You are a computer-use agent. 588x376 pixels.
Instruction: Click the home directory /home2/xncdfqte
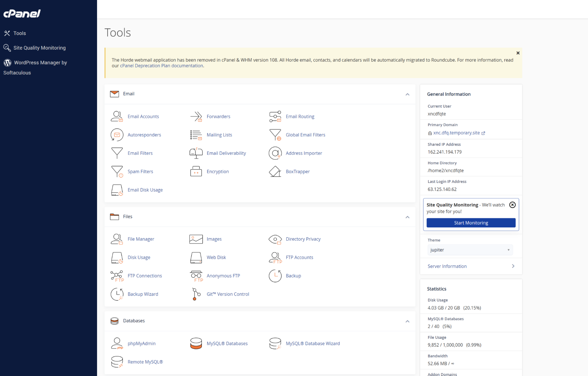click(x=446, y=171)
